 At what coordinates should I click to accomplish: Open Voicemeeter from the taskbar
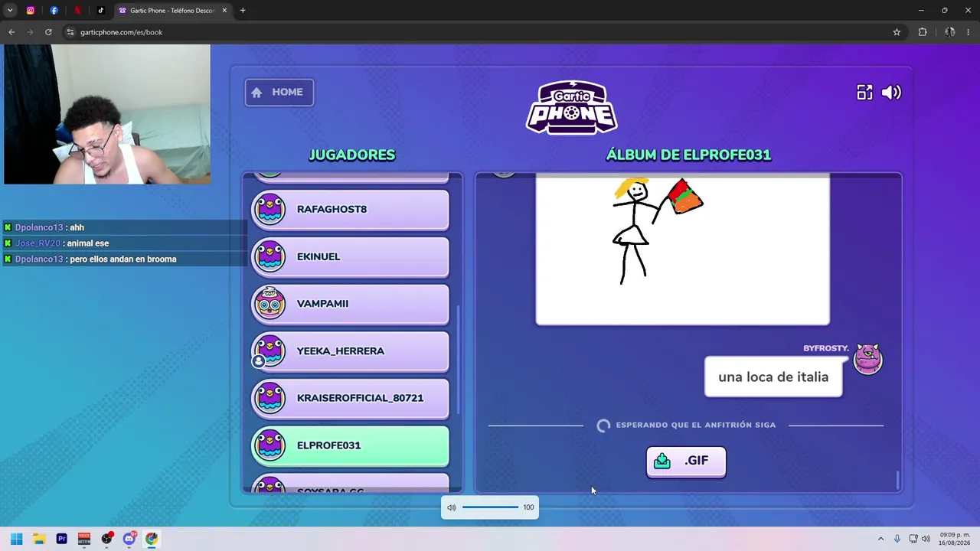(x=84, y=539)
